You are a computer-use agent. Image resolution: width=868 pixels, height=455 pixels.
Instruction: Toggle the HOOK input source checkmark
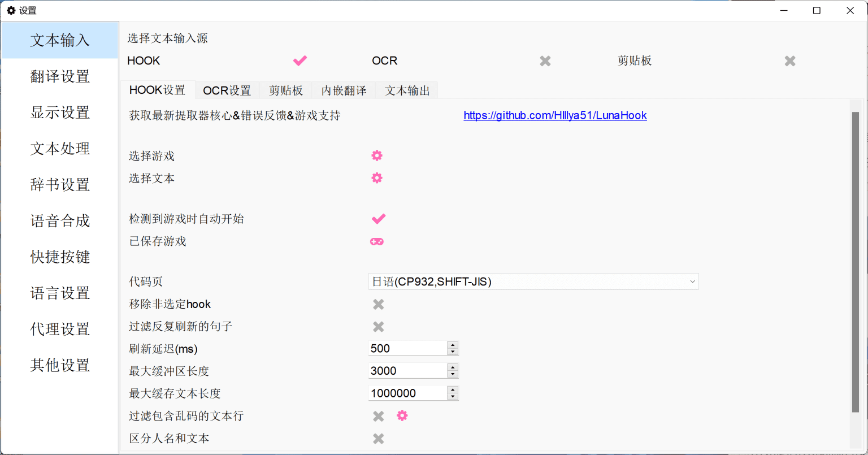point(300,60)
